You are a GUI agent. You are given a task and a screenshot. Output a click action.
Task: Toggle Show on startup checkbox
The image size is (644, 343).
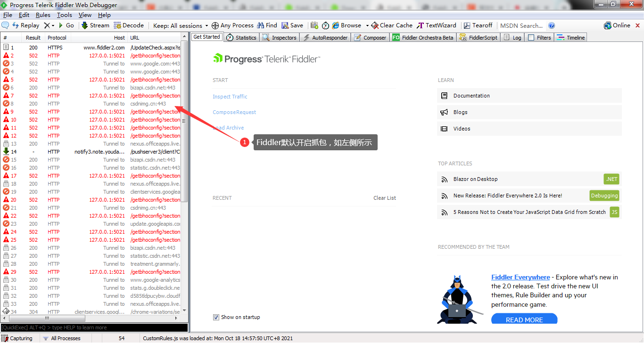click(x=216, y=317)
